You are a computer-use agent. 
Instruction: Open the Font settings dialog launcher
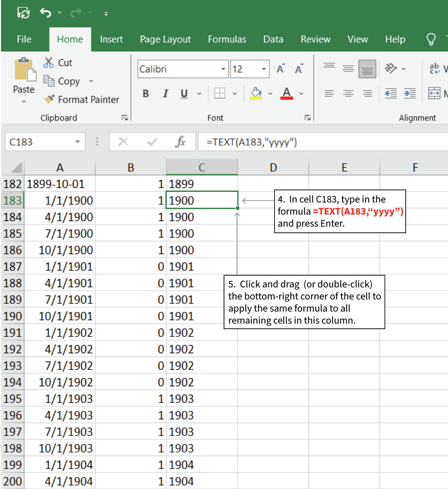pos(307,117)
